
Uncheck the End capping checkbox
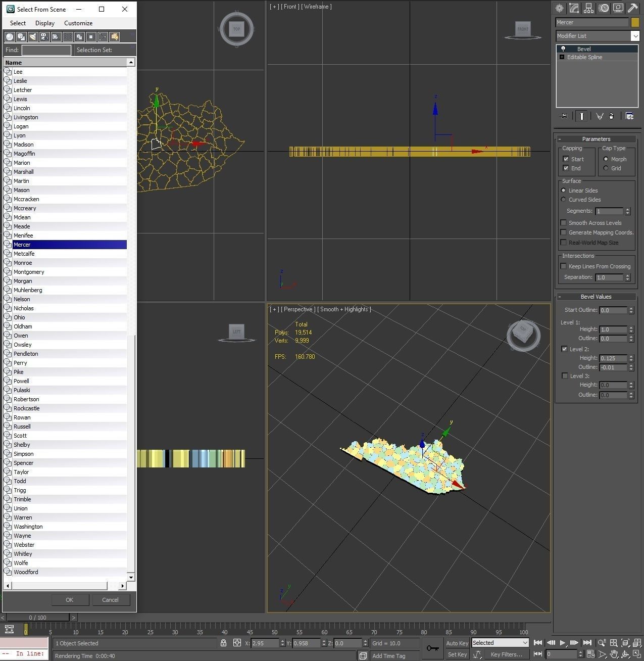click(x=566, y=168)
